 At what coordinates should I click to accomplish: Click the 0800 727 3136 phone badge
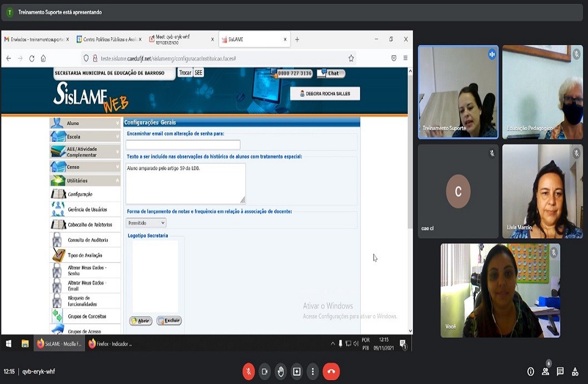tap(292, 73)
